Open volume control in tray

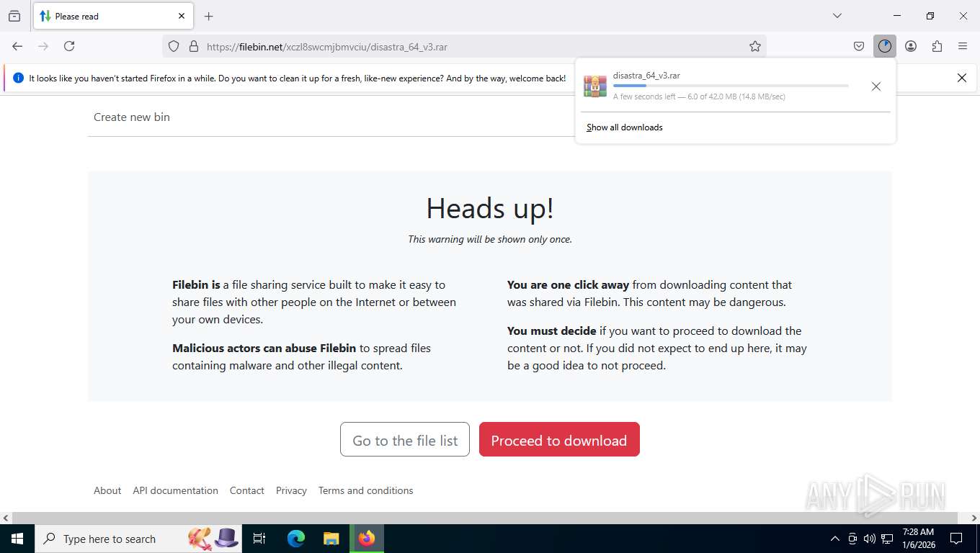[x=870, y=539]
